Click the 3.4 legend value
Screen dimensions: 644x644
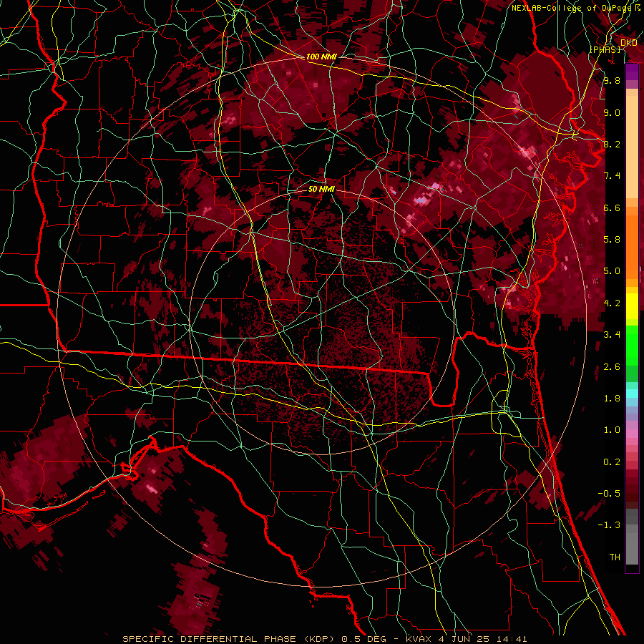pos(612,335)
